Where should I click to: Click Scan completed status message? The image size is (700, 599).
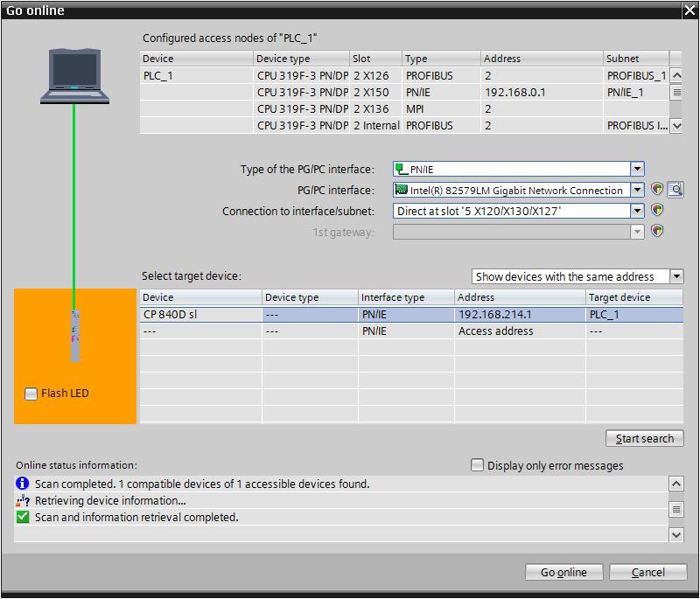point(202,484)
